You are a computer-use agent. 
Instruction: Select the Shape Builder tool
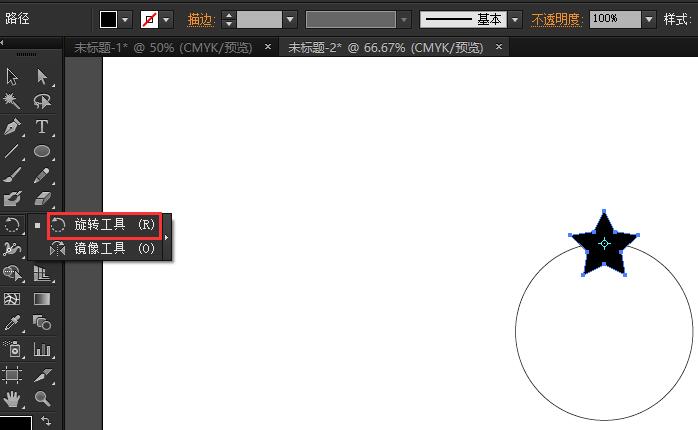coord(12,273)
